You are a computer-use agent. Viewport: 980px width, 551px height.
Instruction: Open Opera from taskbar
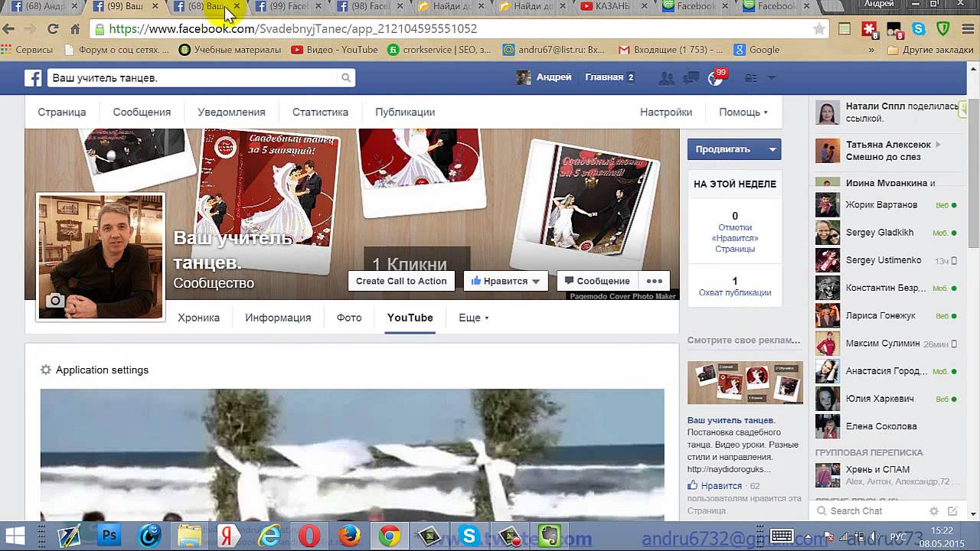pyautogui.click(x=309, y=536)
